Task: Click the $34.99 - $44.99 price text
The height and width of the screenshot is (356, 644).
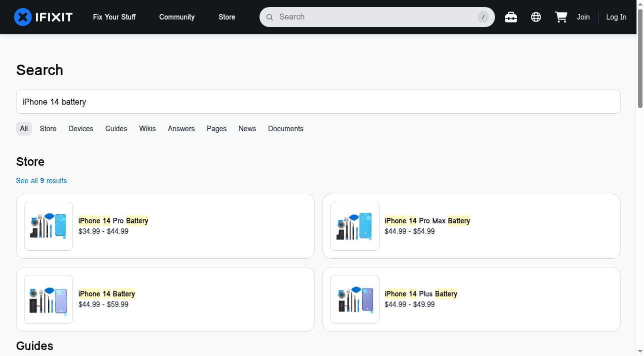Action: point(103,231)
